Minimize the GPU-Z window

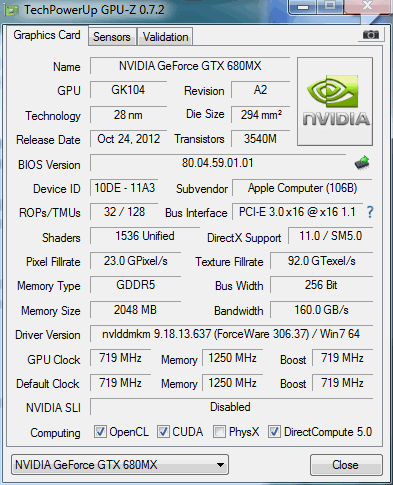click(303, 7)
